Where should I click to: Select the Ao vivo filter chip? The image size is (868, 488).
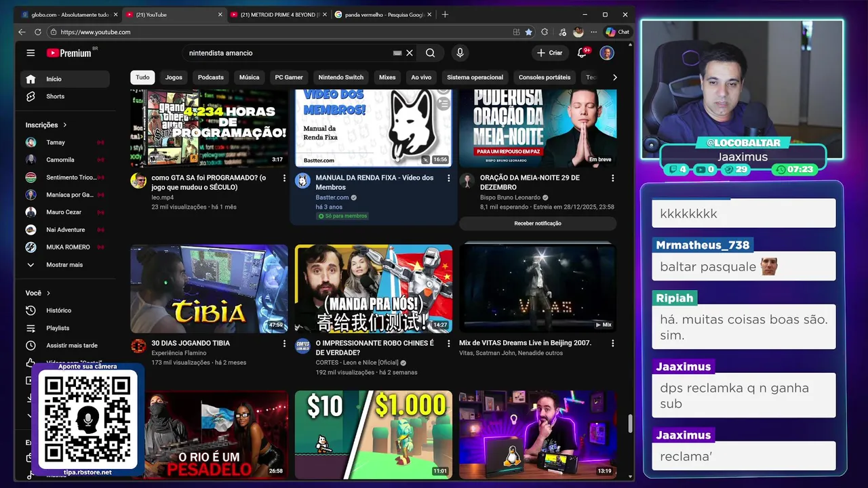tap(421, 77)
